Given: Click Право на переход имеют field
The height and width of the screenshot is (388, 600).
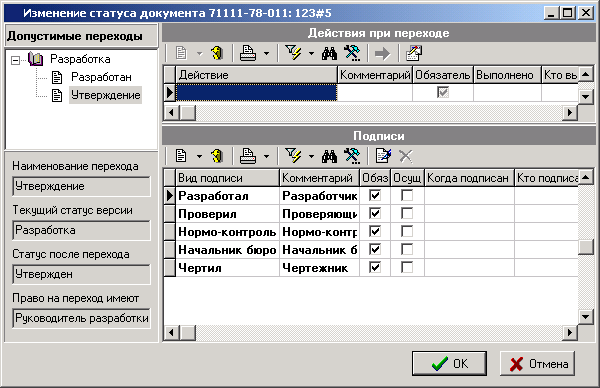Looking at the screenshot, I should pos(82,318).
